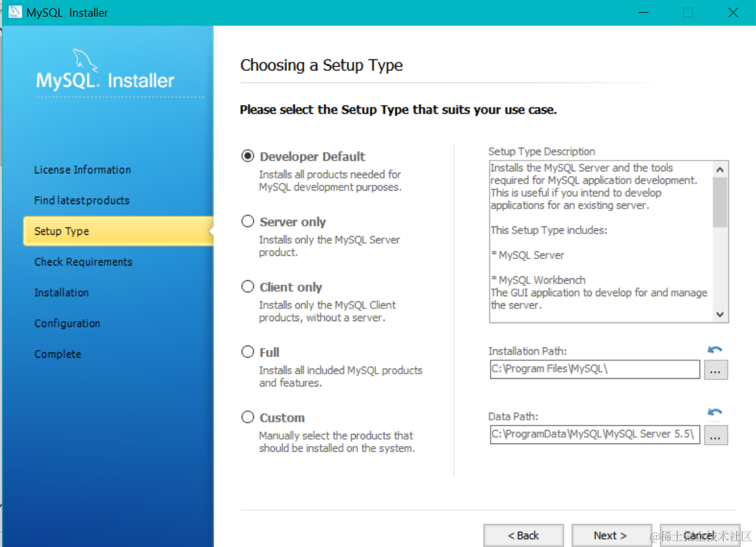Click the 'Installation Path:' label
This screenshot has height=547, width=756.
tap(528, 351)
